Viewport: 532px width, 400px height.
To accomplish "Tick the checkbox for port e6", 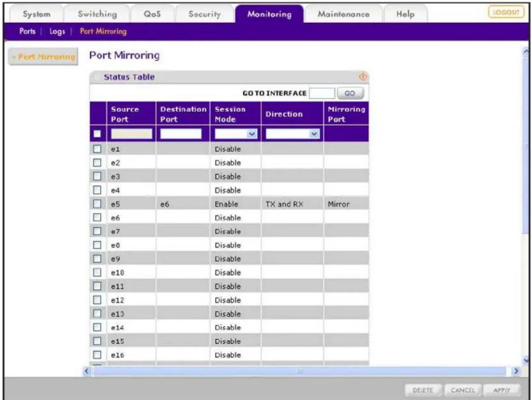I will pos(97,217).
